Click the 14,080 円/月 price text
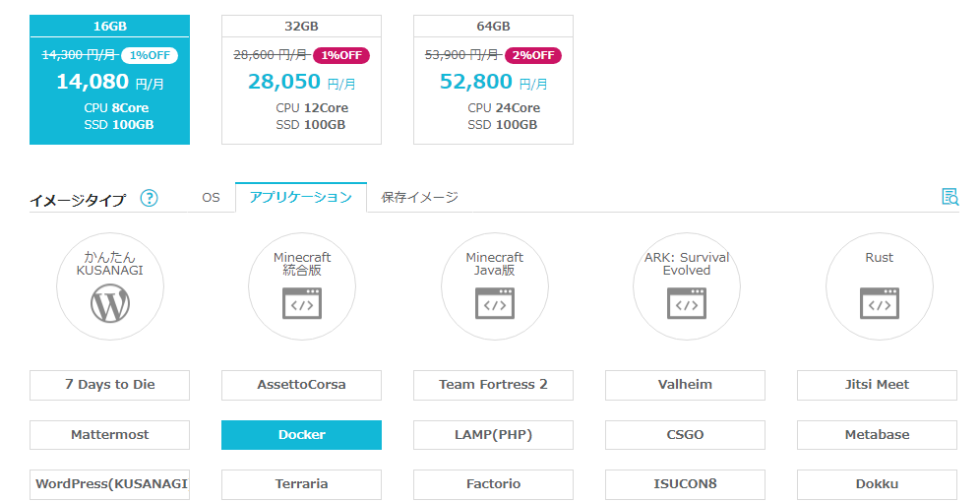Screen dimensions: 980x501 [x=110, y=82]
